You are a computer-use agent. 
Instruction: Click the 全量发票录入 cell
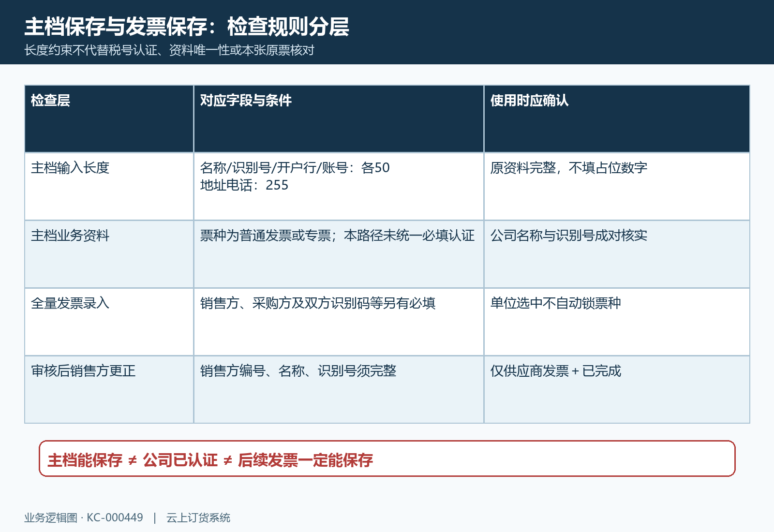click(x=109, y=322)
